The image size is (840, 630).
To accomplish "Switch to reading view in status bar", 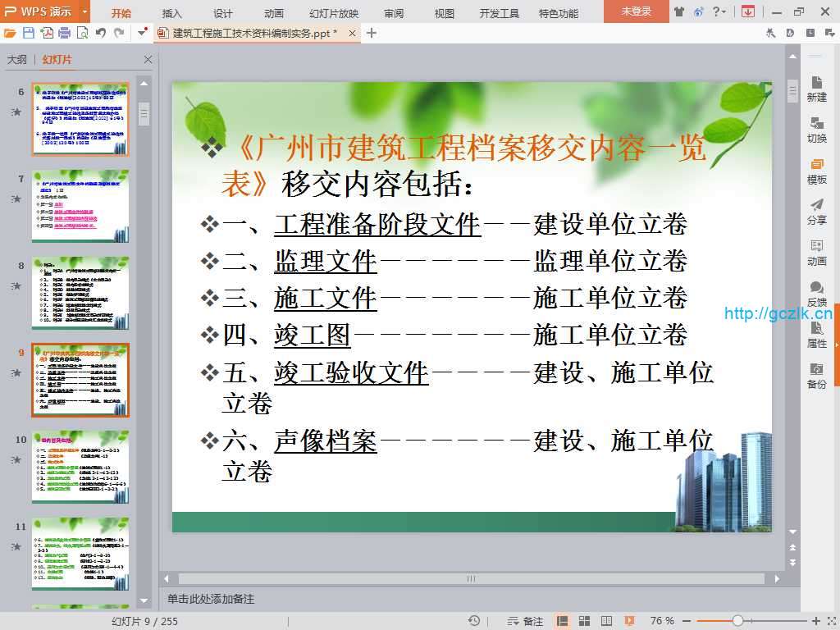I will (x=606, y=621).
